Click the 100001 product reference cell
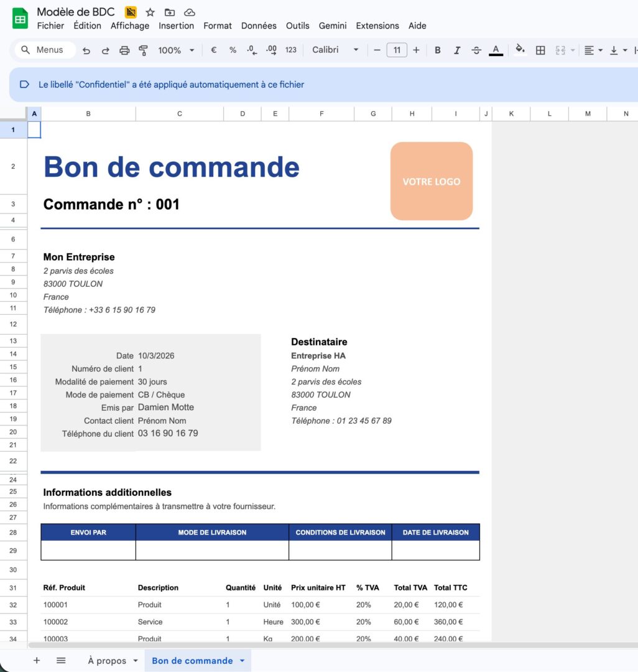 click(55, 605)
